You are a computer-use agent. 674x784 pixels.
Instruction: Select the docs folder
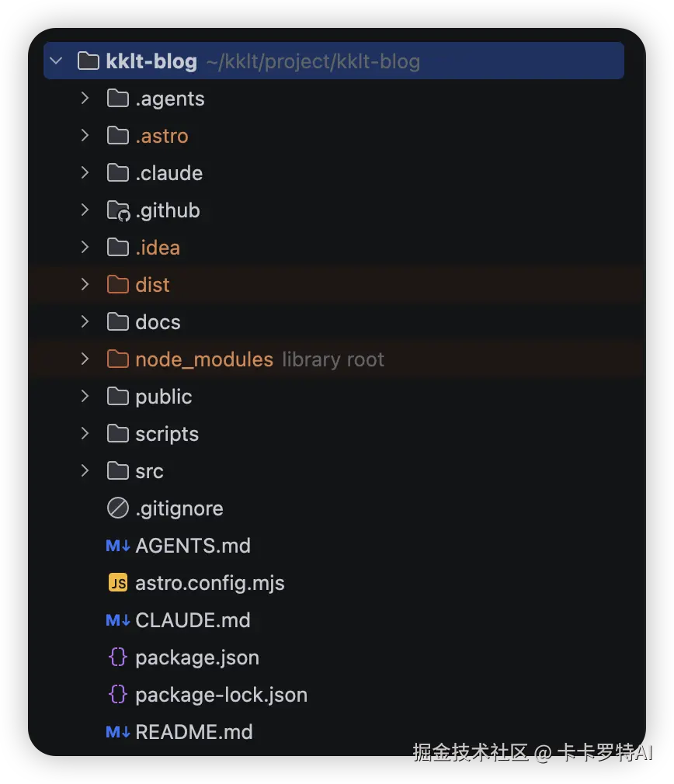[158, 322]
